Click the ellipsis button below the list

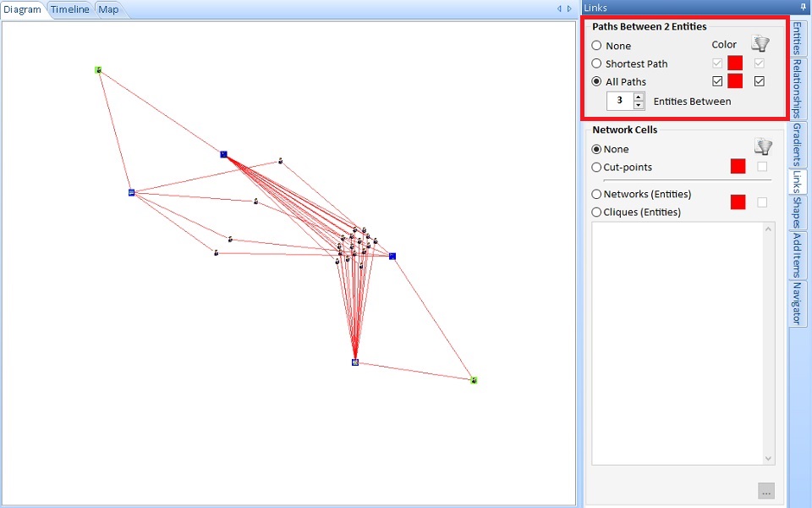click(765, 491)
